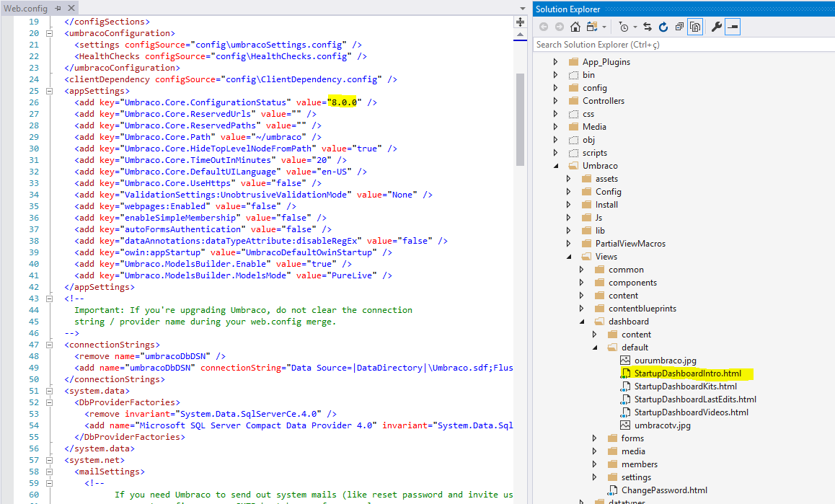Image resolution: width=835 pixels, height=504 pixels.
Task: Select the settings folder under Views
Action: point(636,477)
